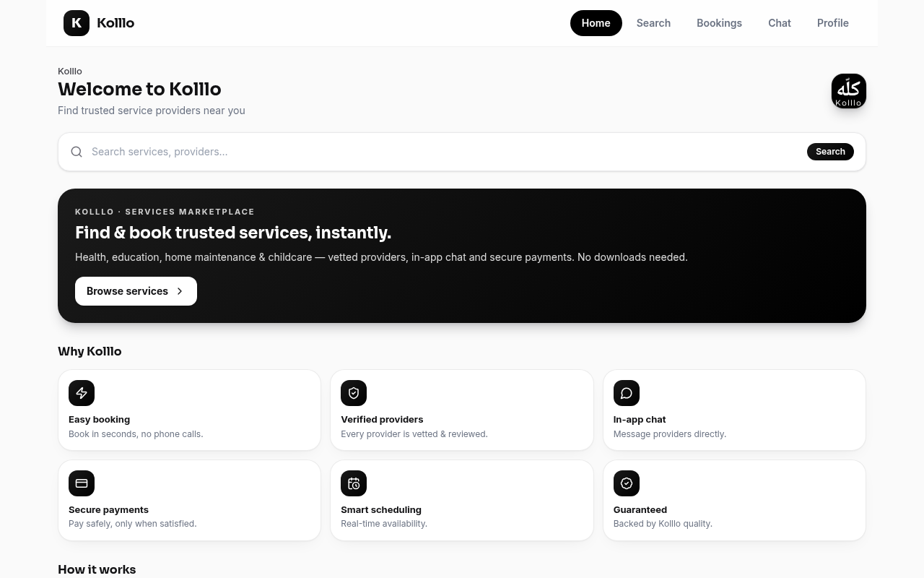The width and height of the screenshot is (924, 578).
Task: Click the hero description starting 'Health, education'
Action: coord(381,257)
